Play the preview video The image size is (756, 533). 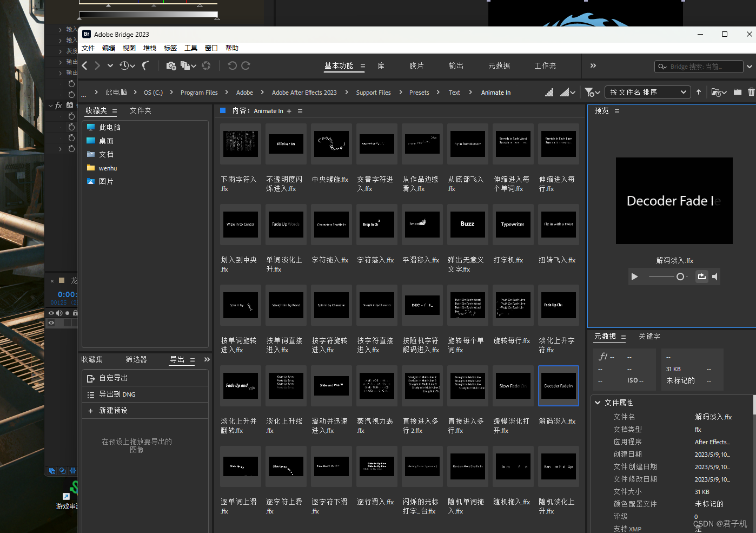click(634, 277)
